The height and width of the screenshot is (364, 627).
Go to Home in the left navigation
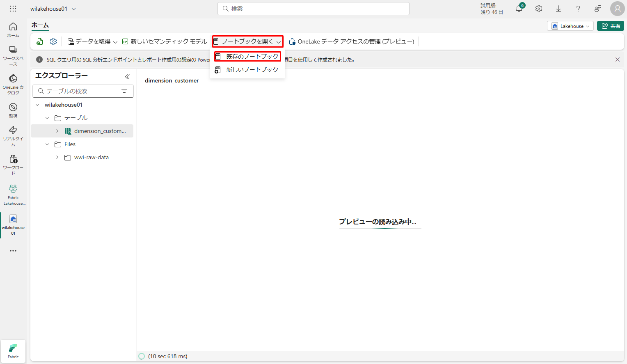coord(13,30)
